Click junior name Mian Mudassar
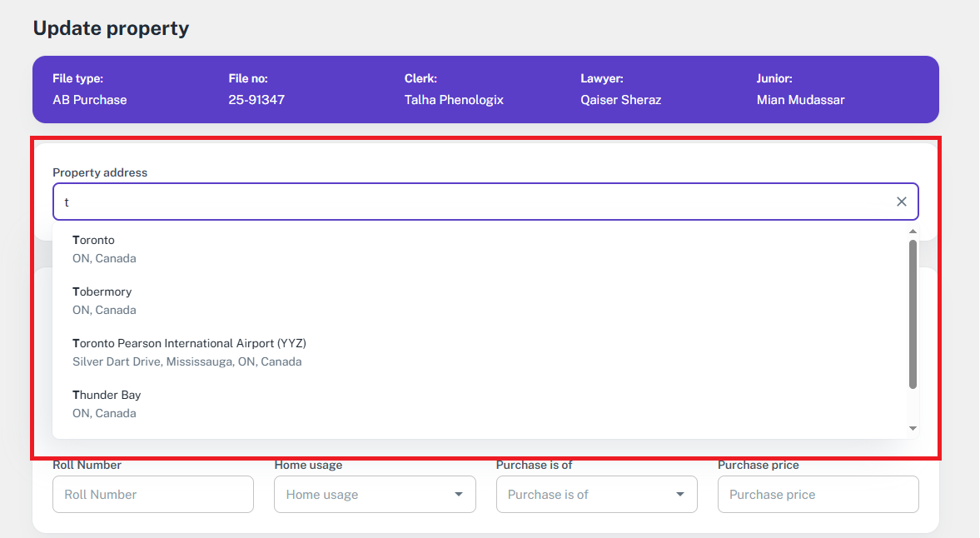This screenshot has width=980, height=538. 800,100
